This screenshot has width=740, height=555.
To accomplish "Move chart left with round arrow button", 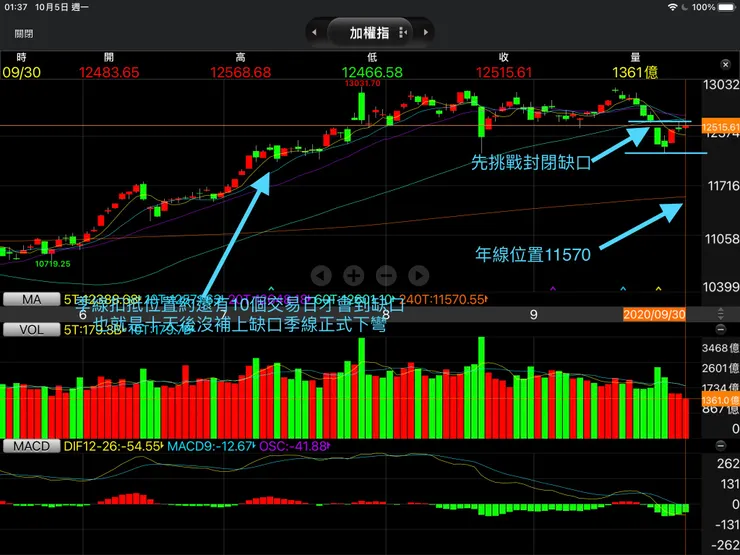I will click(321, 275).
